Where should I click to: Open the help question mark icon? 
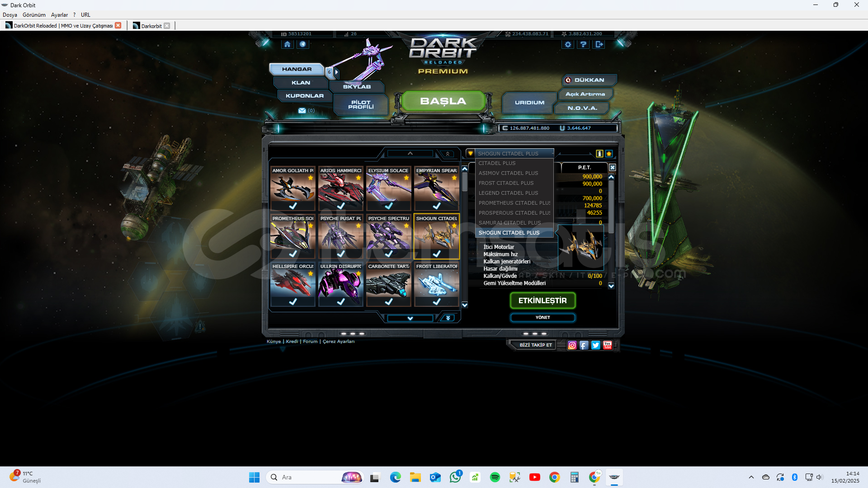[584, 44]
